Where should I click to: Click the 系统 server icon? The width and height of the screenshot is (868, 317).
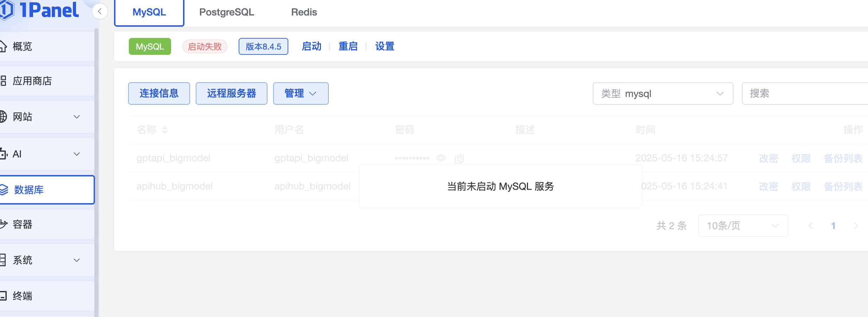3,260
